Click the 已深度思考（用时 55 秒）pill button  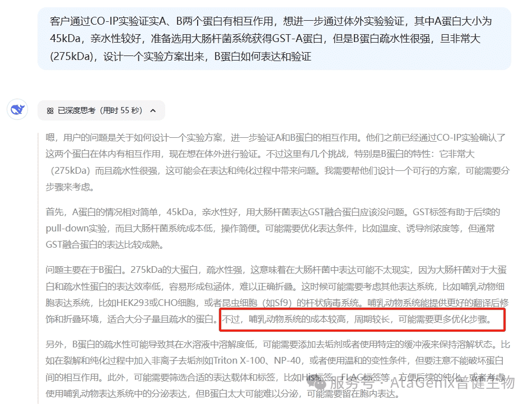coord(101,110)
